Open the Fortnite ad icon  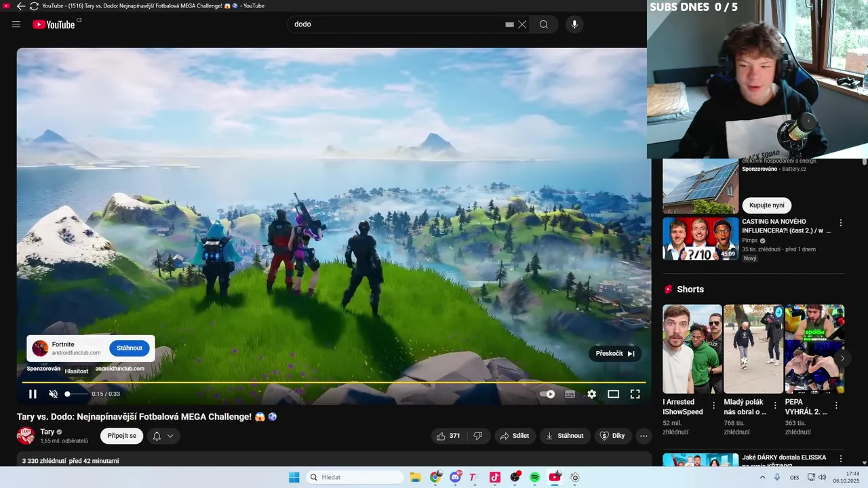(40, 348)
